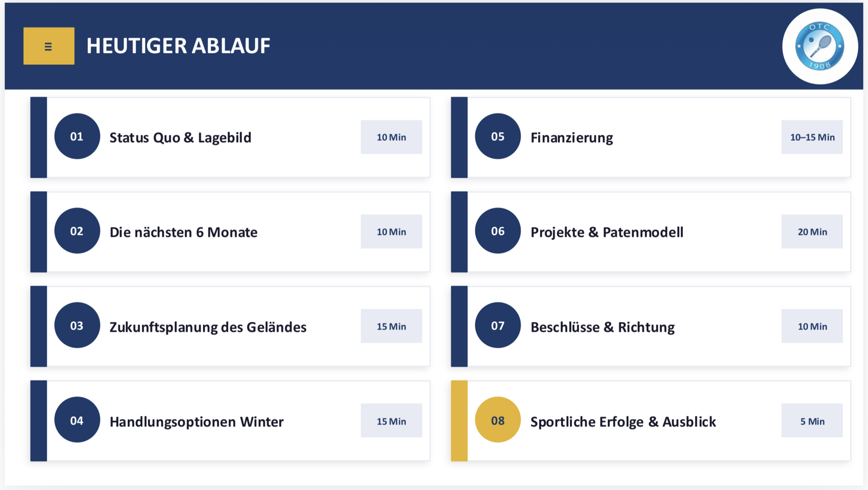Click Sportliche Erfolge & Ausblick title
This screenshot has height=490, width=868.
pos(623,422)
